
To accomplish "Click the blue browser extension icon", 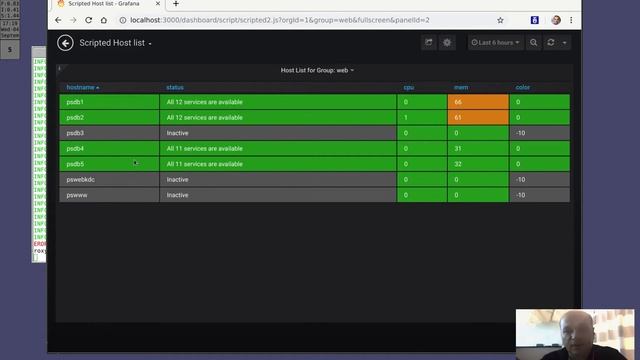I will tap(534, 20).
